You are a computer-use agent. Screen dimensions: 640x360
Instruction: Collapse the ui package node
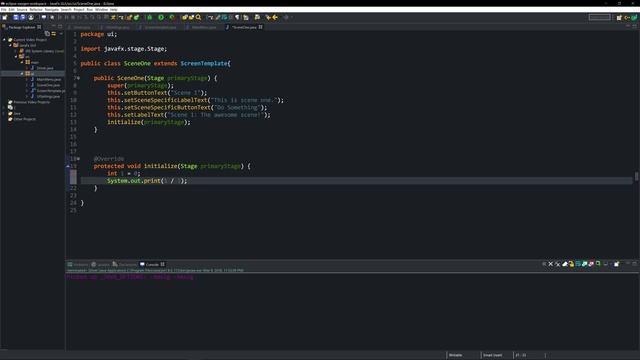pyautogui.click(x=22, y=73)
